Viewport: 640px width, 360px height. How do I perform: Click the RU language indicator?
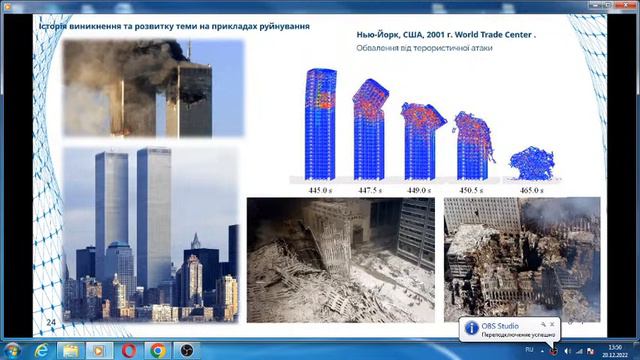tap(529, 350)
